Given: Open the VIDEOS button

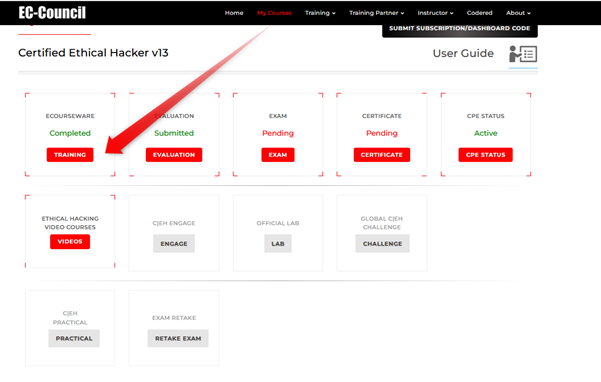Looking at the screenshot, I should pyautogui.click(x=70, y=241).
